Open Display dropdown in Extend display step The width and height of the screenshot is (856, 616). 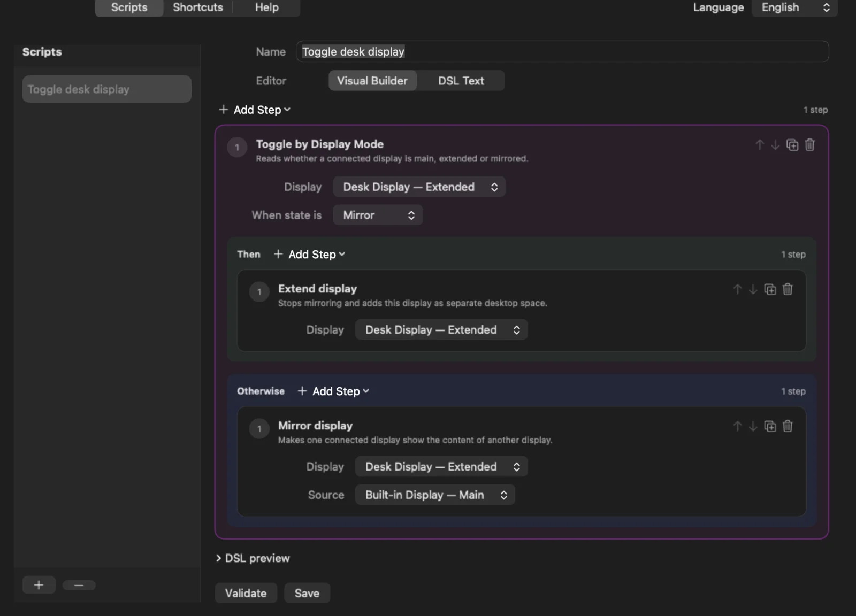[x=441, y=330]
